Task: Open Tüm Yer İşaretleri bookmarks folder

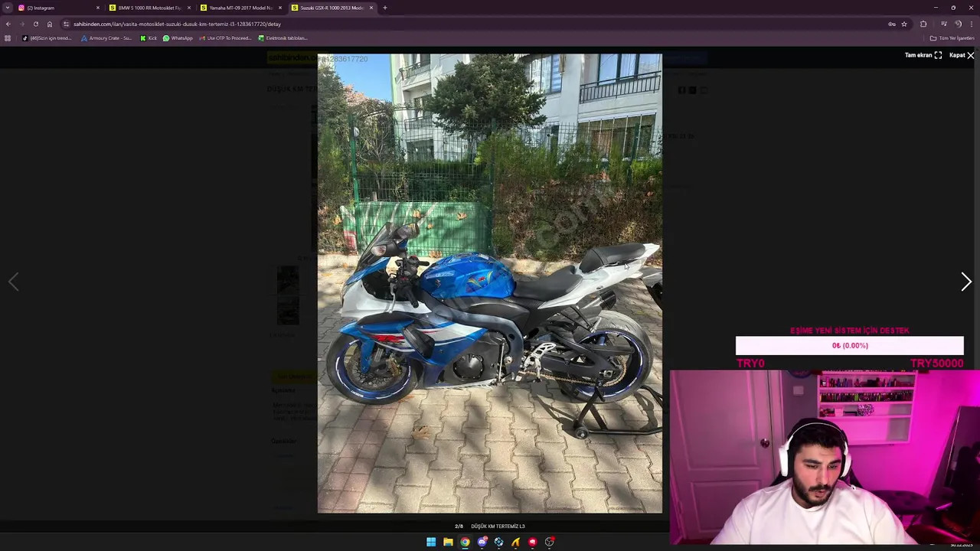Action: (x=952, y=38)
